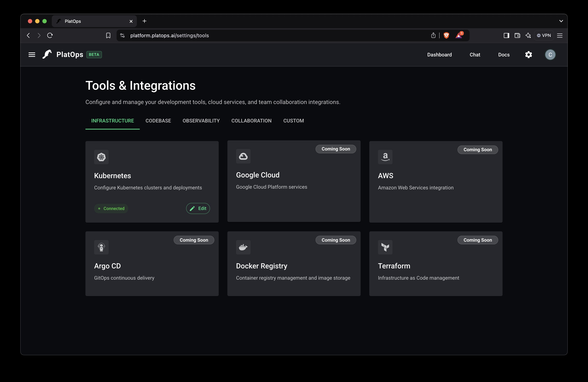This screenshot has height=382, width=588.
Task: Close the PlatOps browser tab
Action: pos(131,21)
